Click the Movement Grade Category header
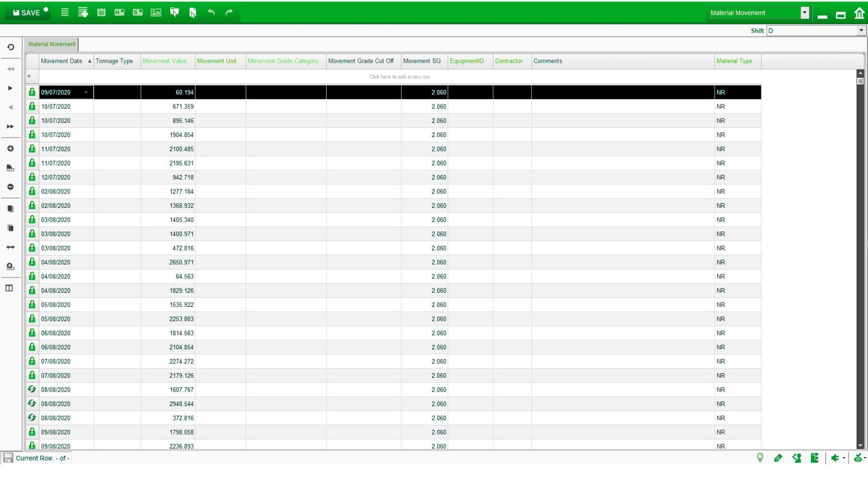 point(286,61)
